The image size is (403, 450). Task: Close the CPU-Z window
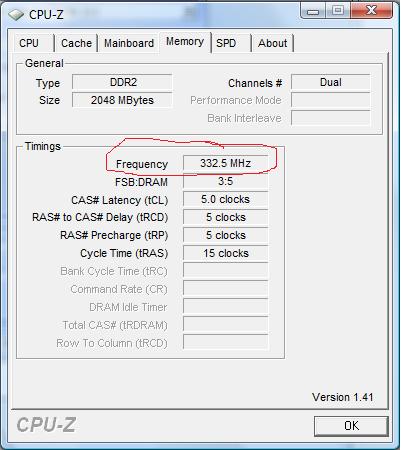tap(371, 11)
